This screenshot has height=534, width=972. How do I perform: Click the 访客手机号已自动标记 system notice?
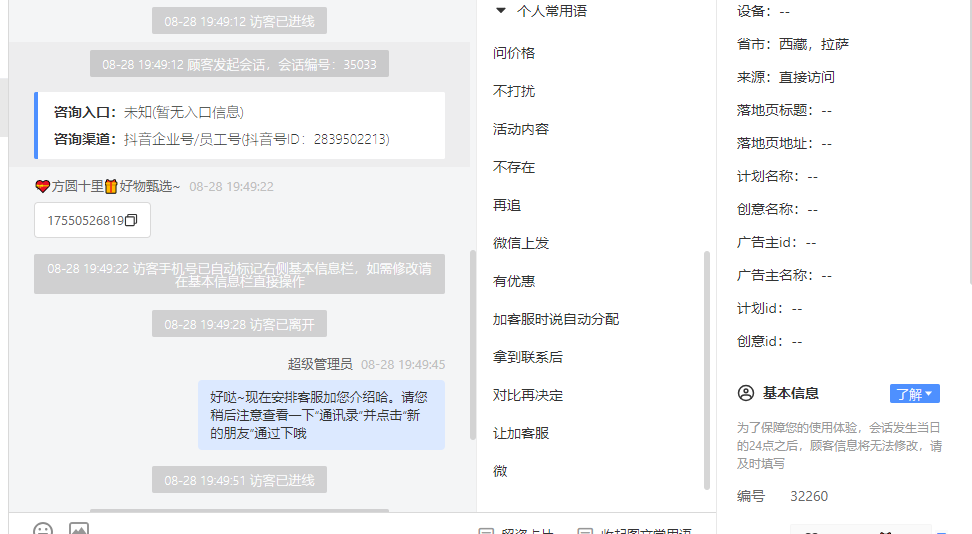tap(239, 274)
